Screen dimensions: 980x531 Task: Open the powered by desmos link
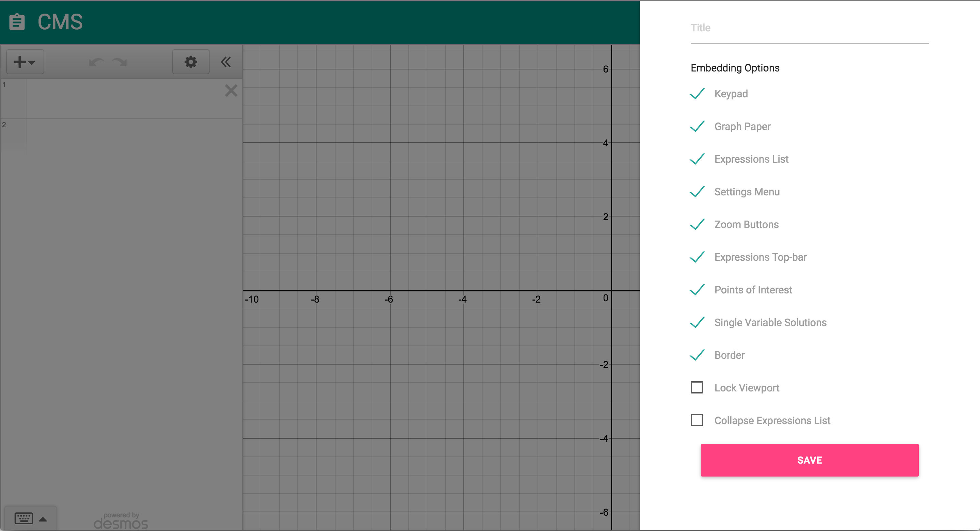121,521
